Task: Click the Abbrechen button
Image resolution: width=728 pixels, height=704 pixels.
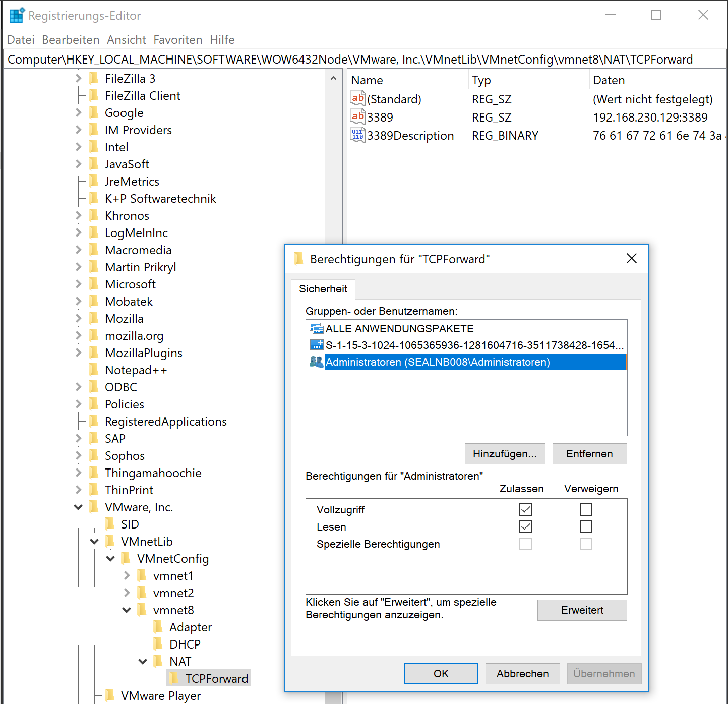Action: [x=522, y=673]
